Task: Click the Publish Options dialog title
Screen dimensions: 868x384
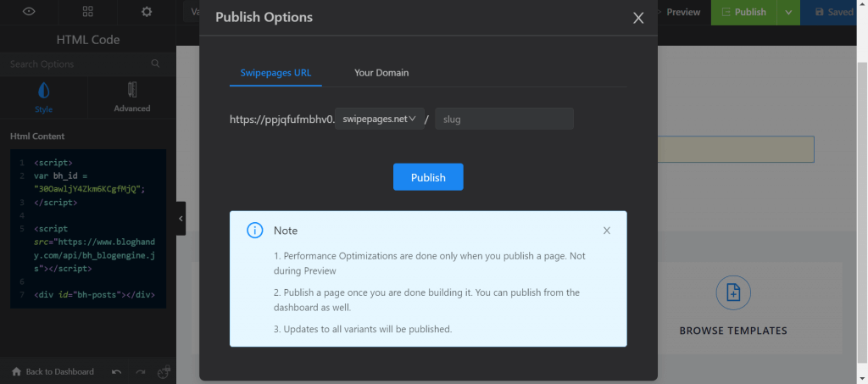Action: [x=264, y=17]
